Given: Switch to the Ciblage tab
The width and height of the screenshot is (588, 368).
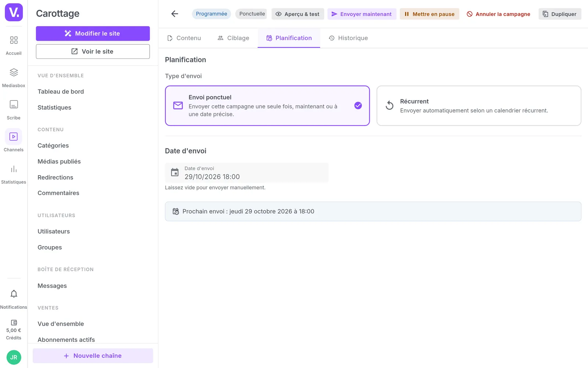Looking at the screenshot, I should (x=233, y=38).
